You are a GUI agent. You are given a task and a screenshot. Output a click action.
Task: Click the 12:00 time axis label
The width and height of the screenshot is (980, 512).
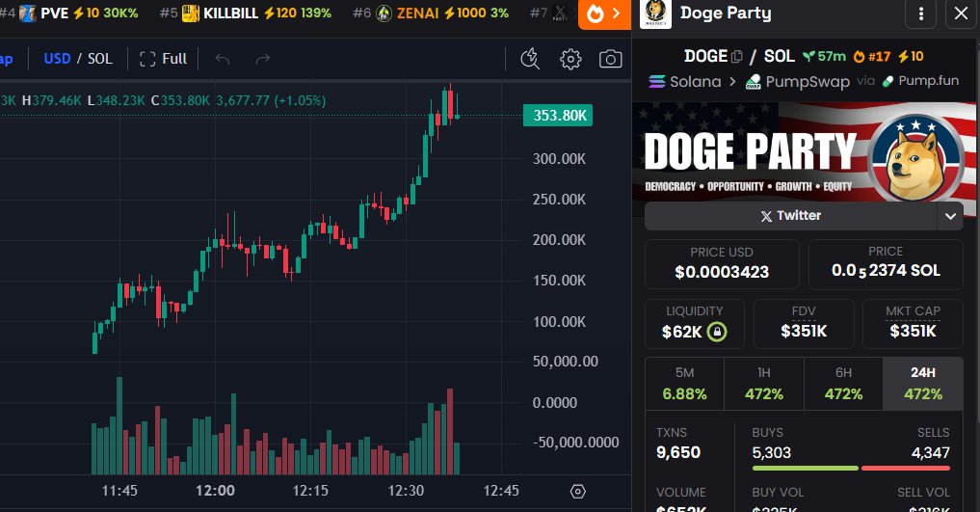click(215, 491)
